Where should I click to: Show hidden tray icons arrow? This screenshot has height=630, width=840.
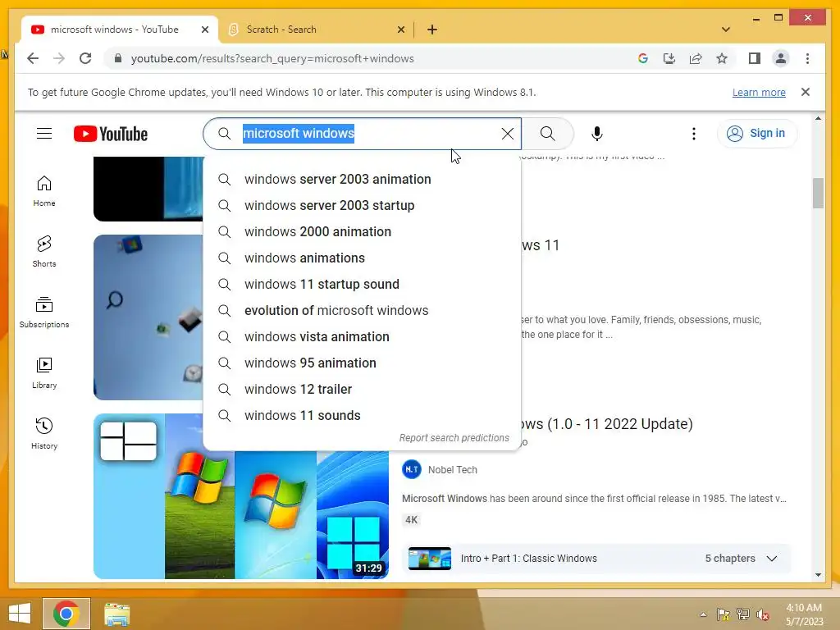(703, 614)
